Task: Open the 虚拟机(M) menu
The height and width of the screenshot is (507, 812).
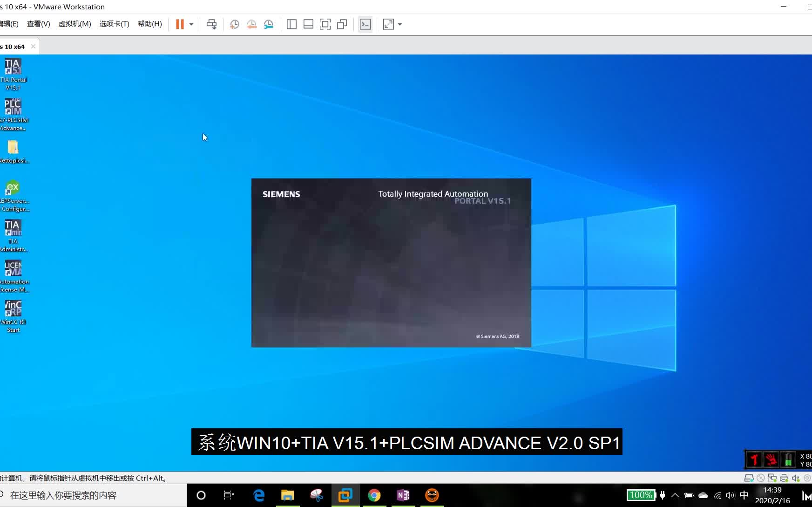Action: click(x=74, y=24)
